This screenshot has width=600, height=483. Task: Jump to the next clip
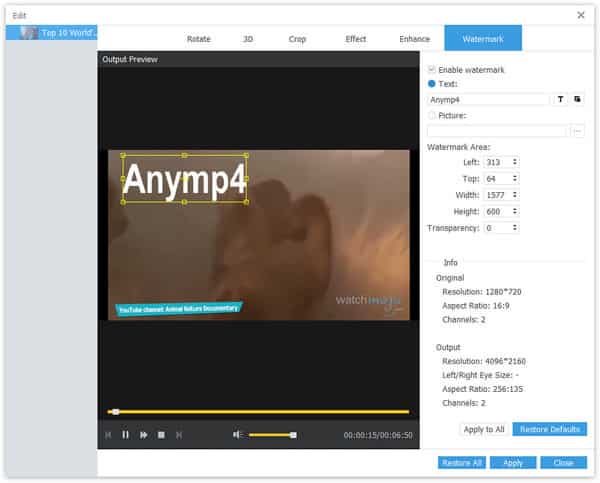[179, 435]
